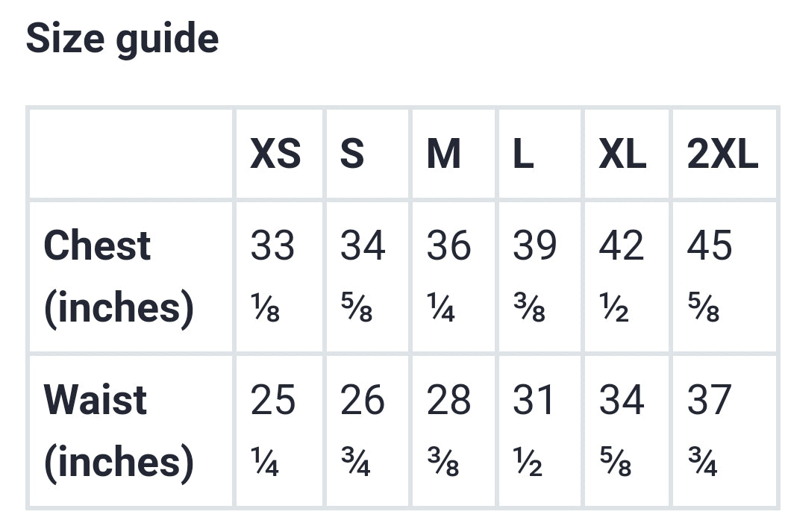Click the Waist (inches) row label

[119, 431]
